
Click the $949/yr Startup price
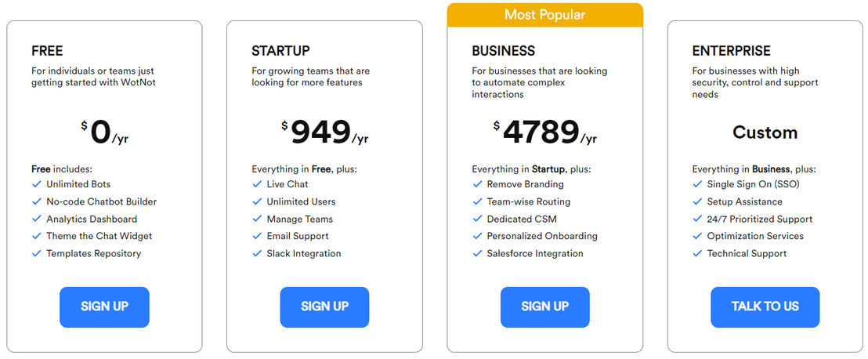click(324, 133)
